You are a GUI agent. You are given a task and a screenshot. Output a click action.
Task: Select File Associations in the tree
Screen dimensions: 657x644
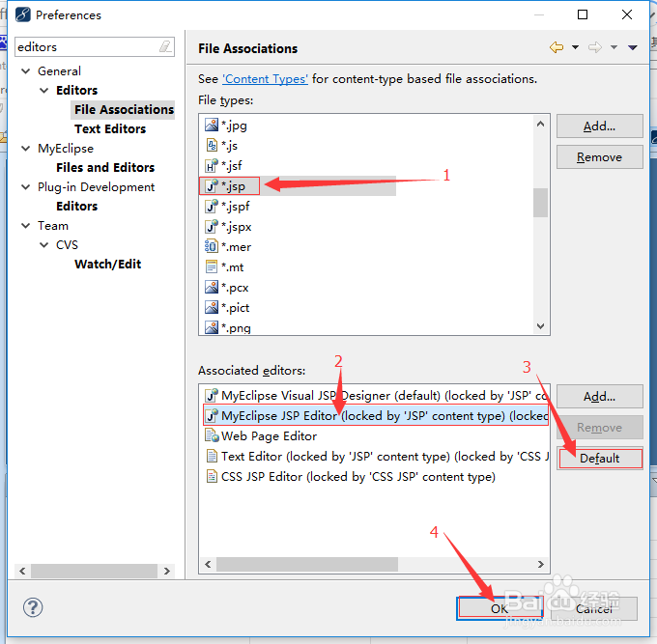(124, 110)
